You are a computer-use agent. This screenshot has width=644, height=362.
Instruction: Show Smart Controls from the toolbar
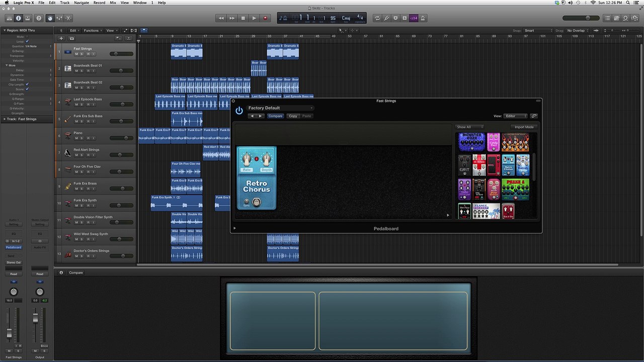click(x=50, y=18)
